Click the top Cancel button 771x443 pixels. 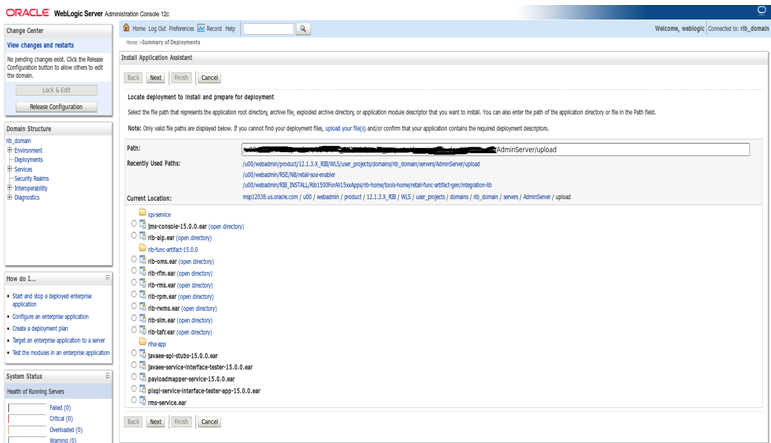pos(209,78)
